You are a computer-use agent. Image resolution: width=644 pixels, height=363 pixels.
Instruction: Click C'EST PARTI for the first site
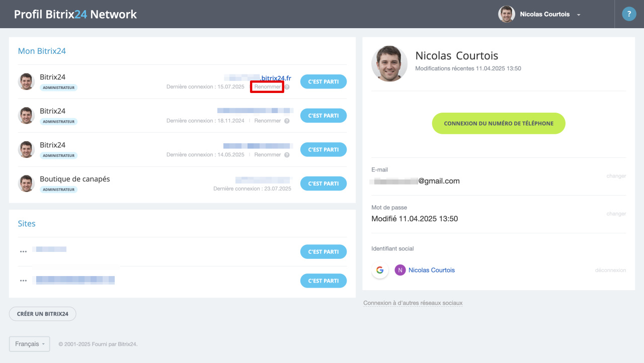tap(324, 251)
